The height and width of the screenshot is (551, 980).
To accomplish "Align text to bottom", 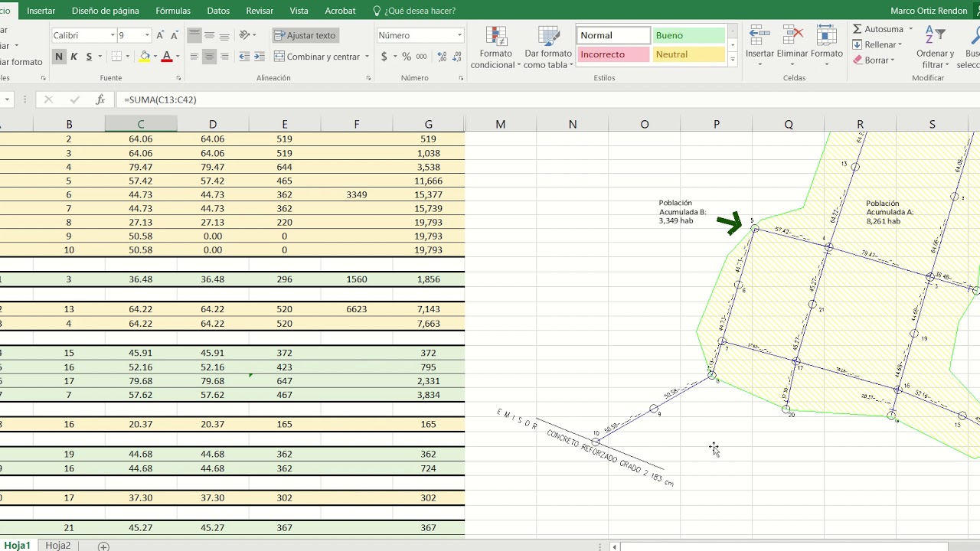I will tap(224, 35).
